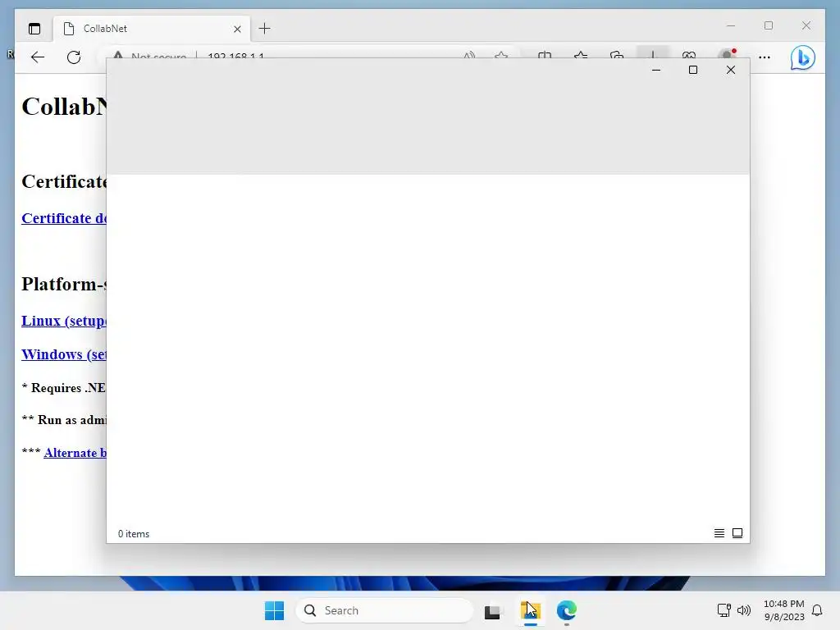Go back in the Edge browser

point(38,57)
